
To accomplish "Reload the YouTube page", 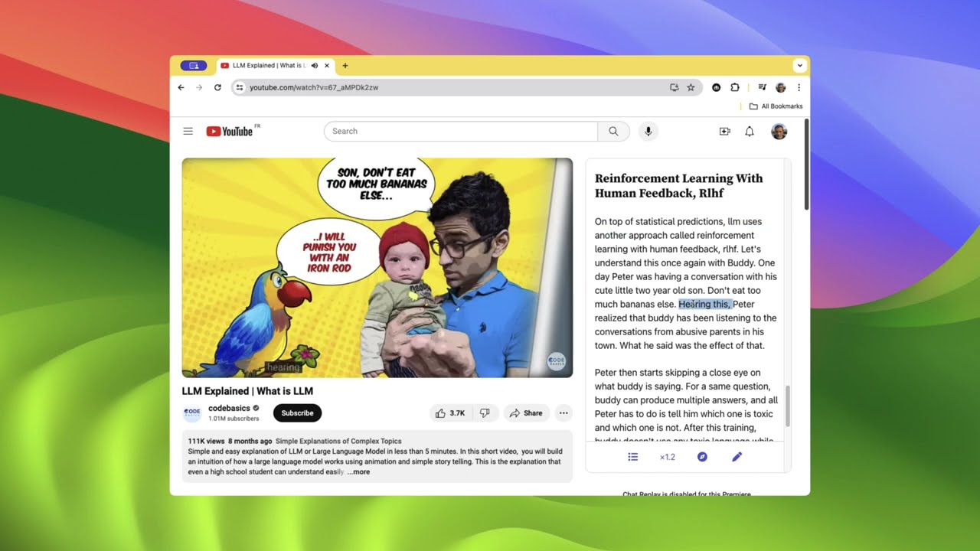I will click(217, 87).
